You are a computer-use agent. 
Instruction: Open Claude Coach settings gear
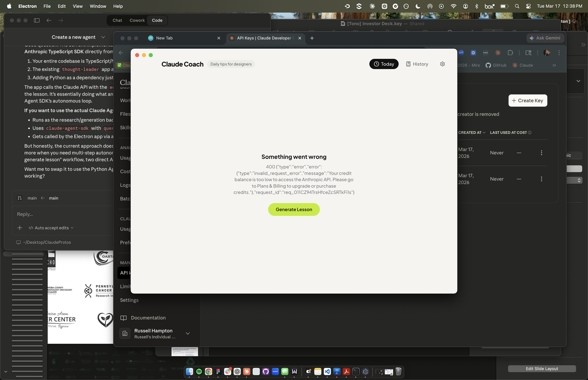pyautogui.click(x=442, y=64)
